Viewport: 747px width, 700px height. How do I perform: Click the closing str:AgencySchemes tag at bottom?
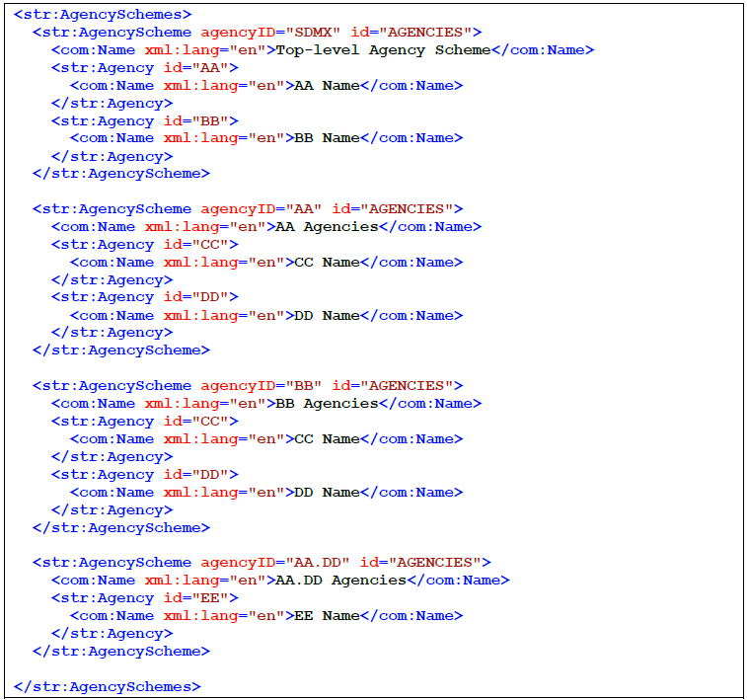point(107,686)
